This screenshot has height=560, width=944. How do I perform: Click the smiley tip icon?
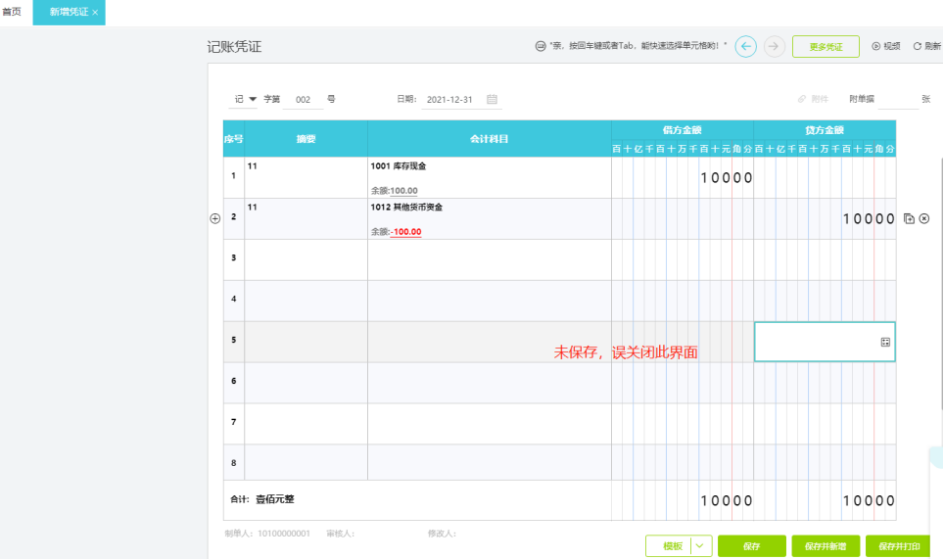point(541,46)
